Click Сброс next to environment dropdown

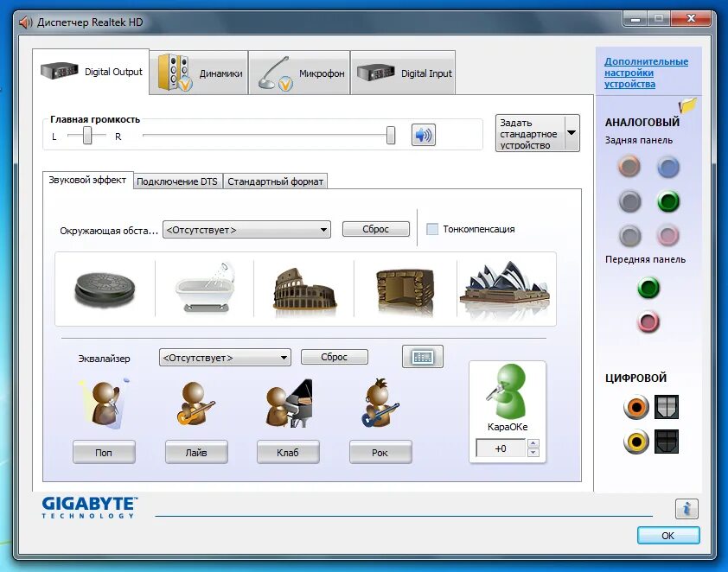click(x=376, y=229)
